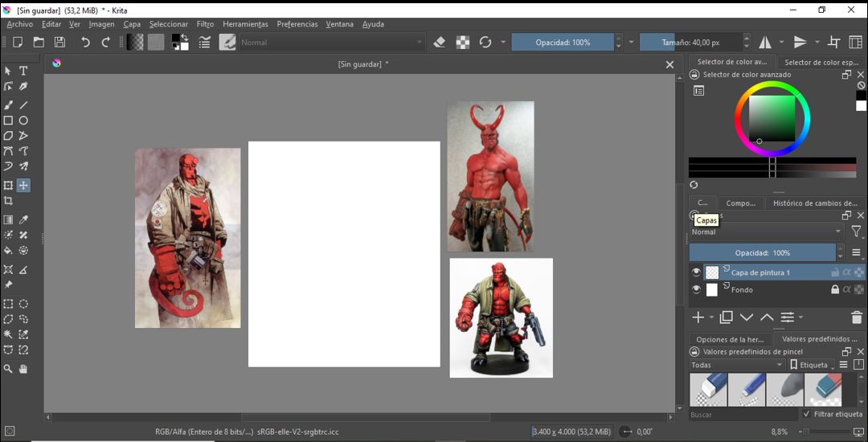Expand the Etiqueta tag menu
The width and height of the screenshot is (868, 442).
(812, 365)
